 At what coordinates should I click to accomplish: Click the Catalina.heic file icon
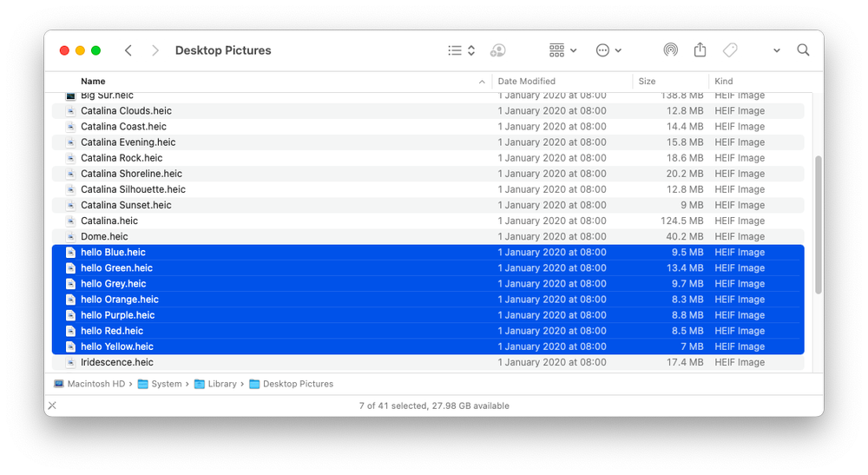(x=70, y=221)
